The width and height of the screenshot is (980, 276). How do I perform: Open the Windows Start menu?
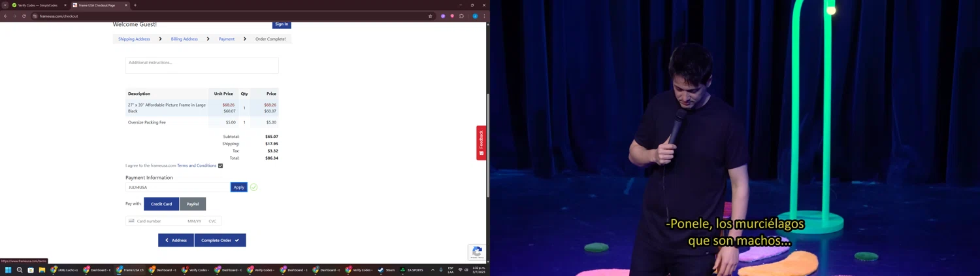tap(8, 269)
